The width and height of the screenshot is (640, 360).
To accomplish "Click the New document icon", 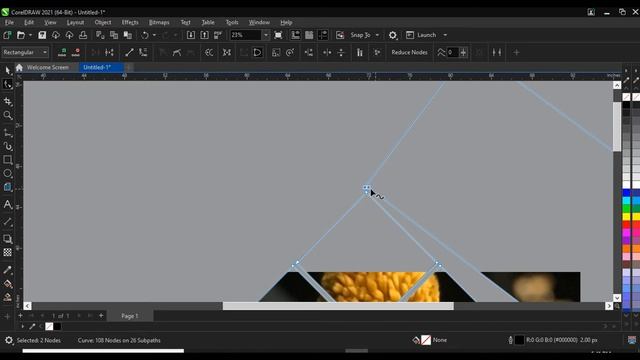I will (x=7, y=35).
